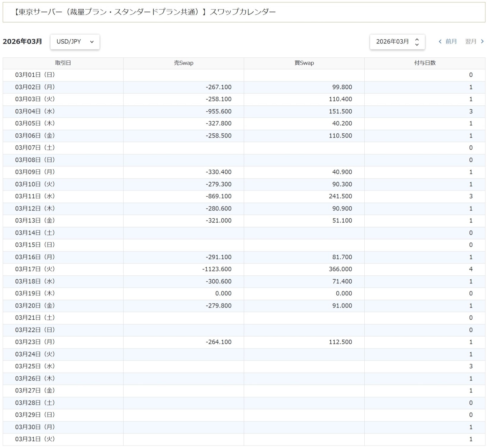Image resolution: width=487 pixels, height=448 pixels.
Task: Click buy swap value 366.000
Action: 340,269
